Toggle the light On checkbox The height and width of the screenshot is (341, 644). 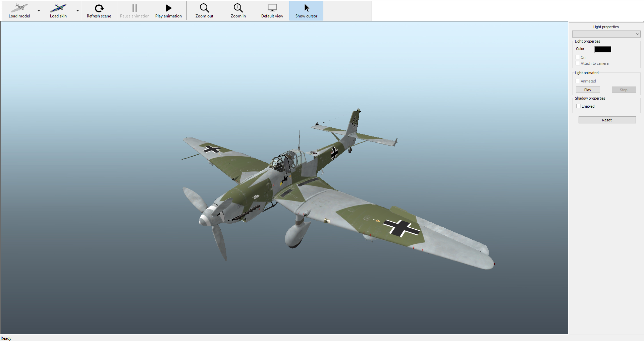tap(578, 57)
